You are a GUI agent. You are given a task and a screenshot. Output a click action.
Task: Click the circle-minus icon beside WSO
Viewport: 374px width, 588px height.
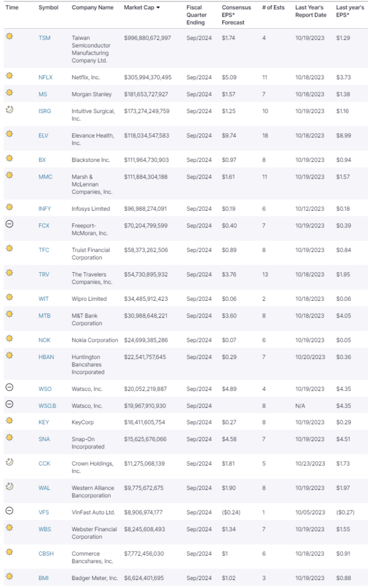click(x=9, y=387)
